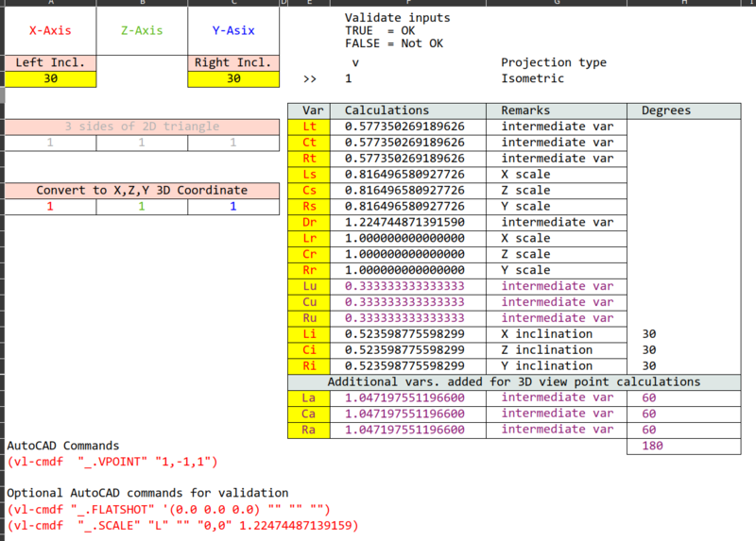756x541 pixels.
Task: Click the Var column header
Action: click(309, 110)
